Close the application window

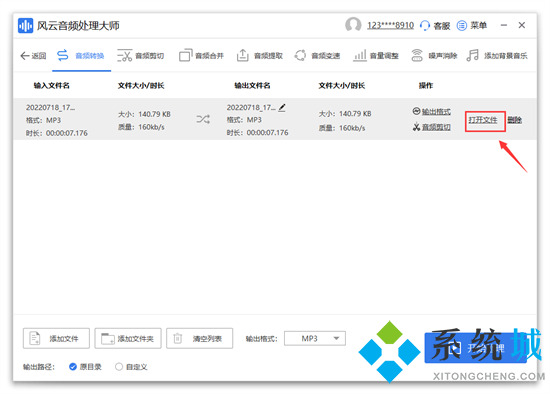pyautogui.click(x=522, y=25)
